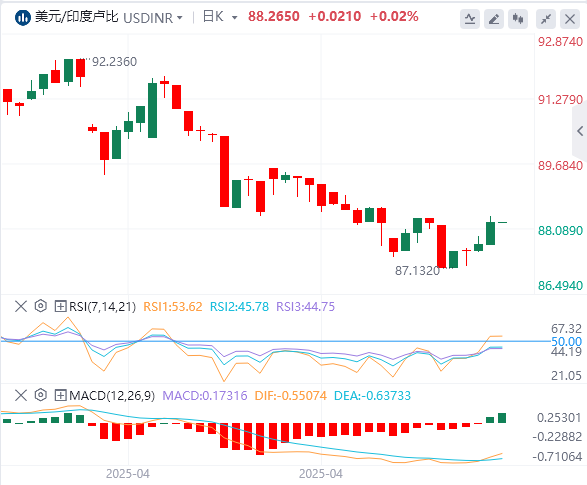The image size is (587, 485).
Task: Click the 89.6840 price axis label
Action: click(560, 165)
